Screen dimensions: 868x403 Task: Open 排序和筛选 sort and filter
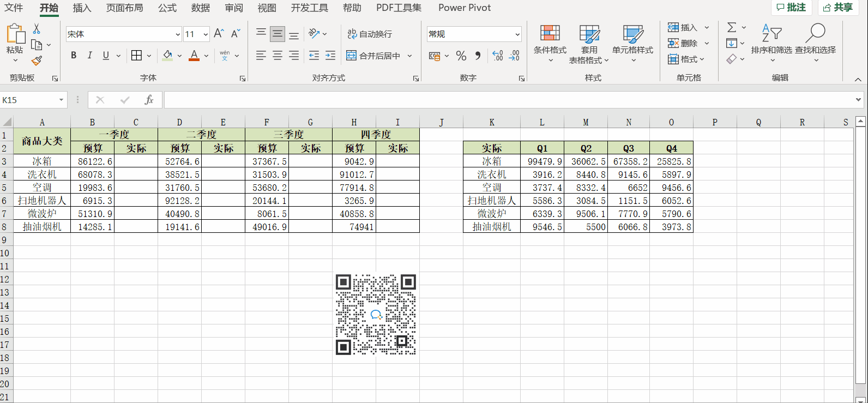click(771, 43)
